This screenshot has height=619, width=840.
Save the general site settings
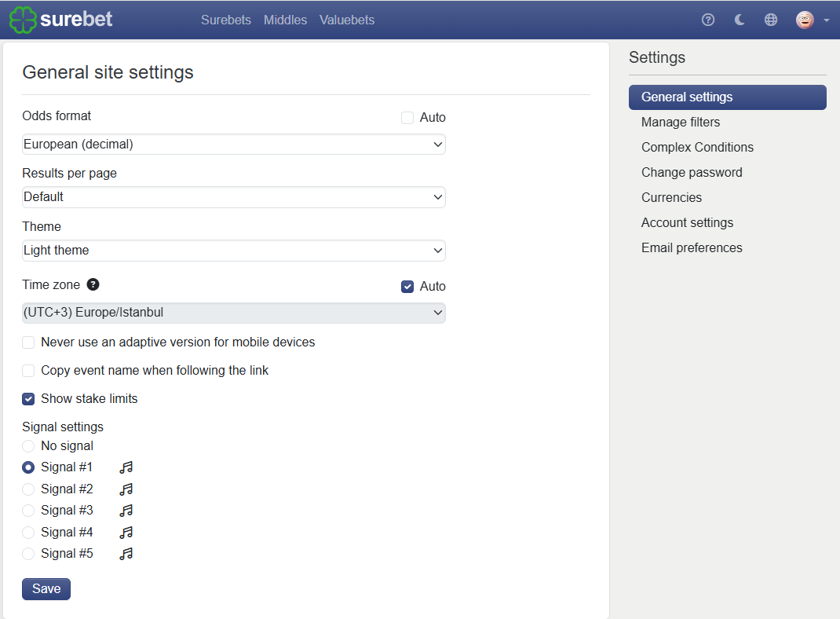tap(46, 589)
